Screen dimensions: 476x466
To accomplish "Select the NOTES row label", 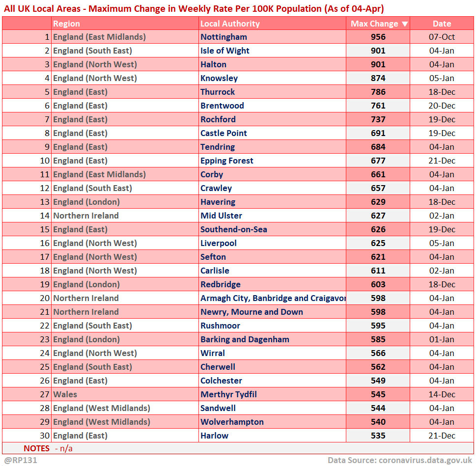I will pos(36,448).
